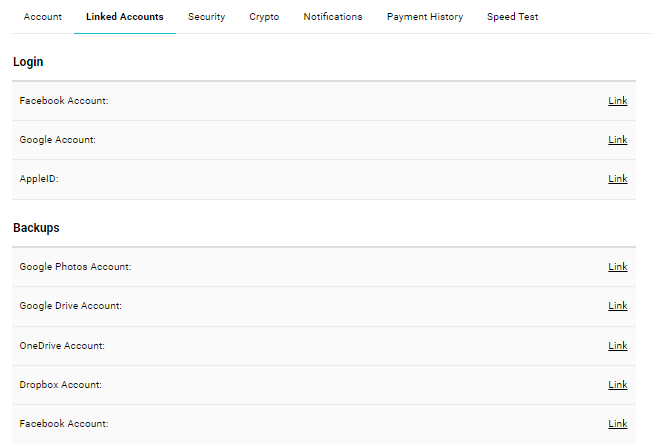Link Dropbox Account backup
Screen dimensions: 661x444
pos(618,385)
